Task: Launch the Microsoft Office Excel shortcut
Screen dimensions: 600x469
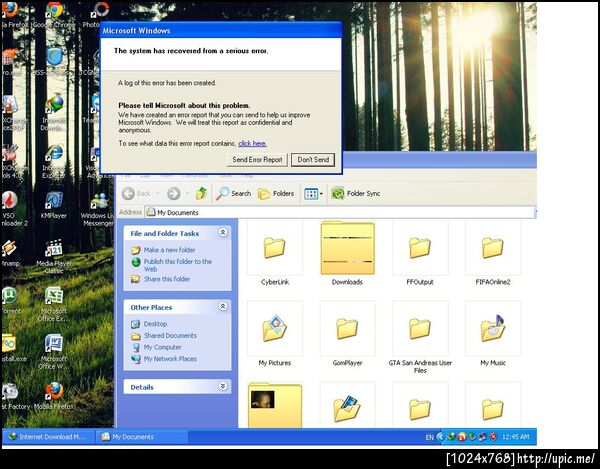Action: (54, 304)
